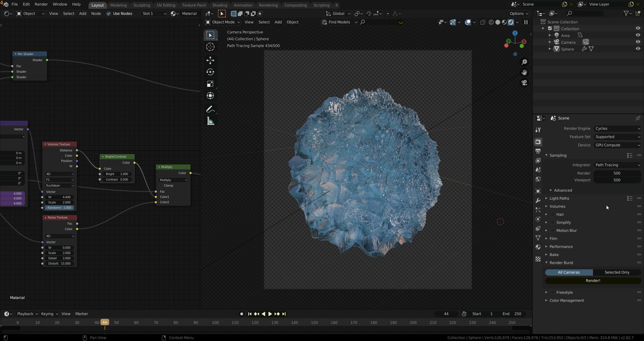Switch to the Shading workspace tab

(219, 5)
